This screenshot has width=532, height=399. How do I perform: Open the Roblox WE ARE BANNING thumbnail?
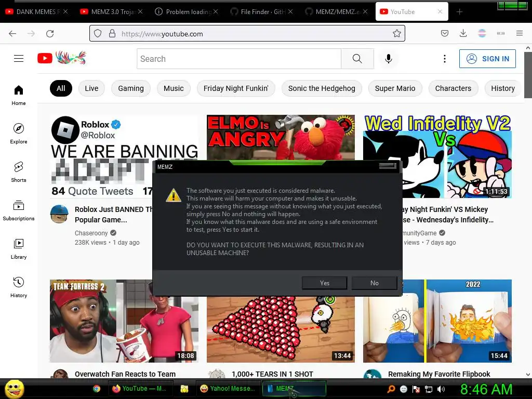click(x=101, y=156)
